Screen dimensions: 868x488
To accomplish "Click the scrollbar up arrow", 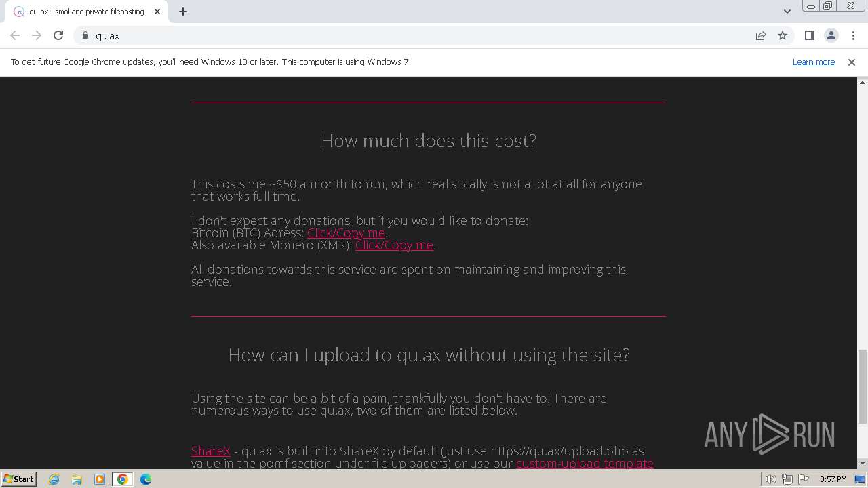I will 863,82.
